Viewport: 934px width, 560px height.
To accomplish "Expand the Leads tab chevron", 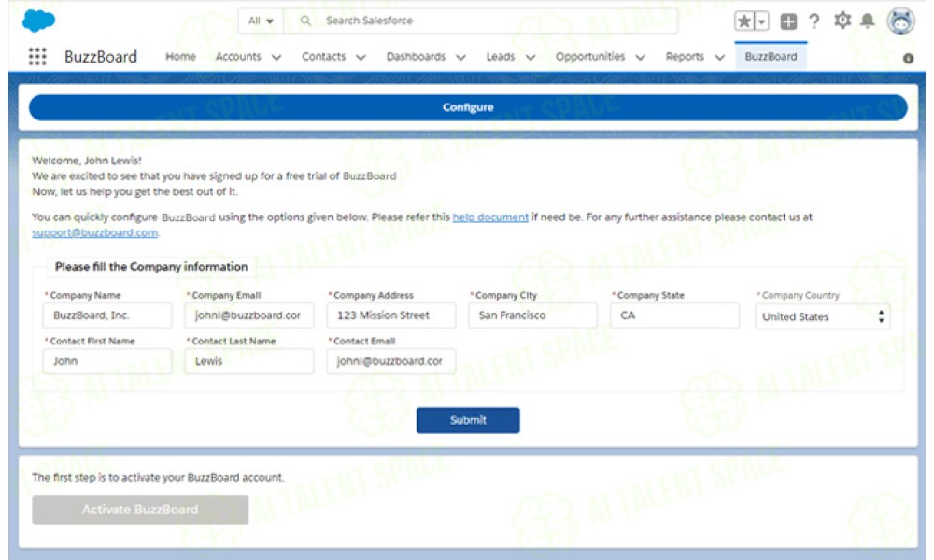I will (x=531, y=57).
